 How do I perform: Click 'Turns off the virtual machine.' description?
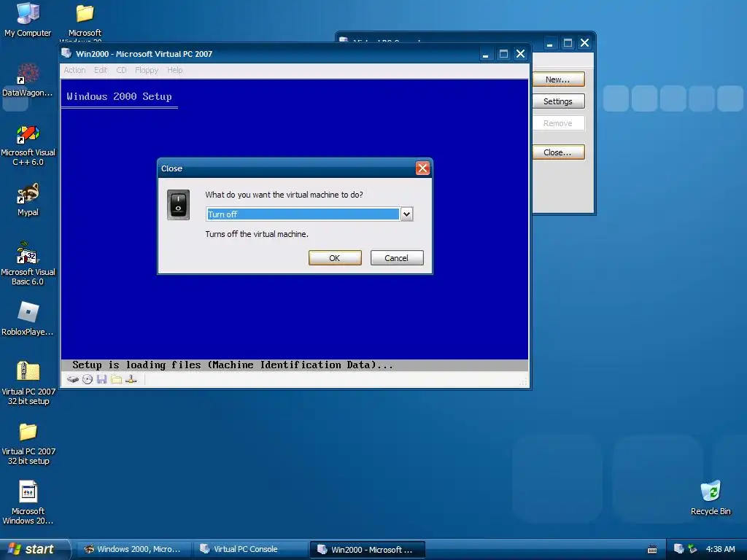click(257, 234)
